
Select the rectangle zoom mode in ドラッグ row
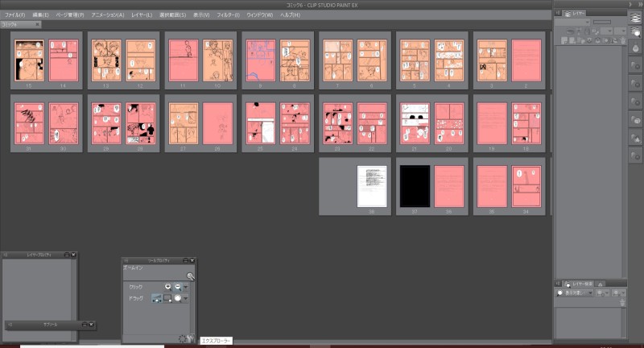coord(167,298)
